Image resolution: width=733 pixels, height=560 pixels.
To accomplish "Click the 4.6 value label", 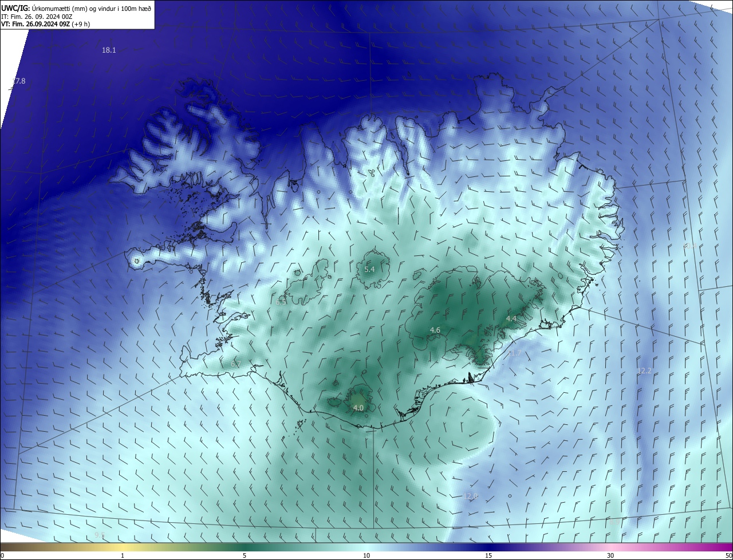I will point(435,330).
